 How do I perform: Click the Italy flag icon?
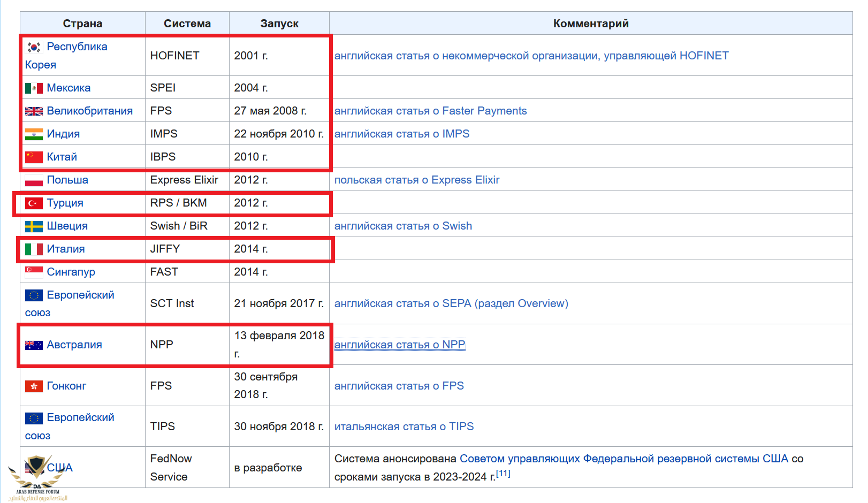(x=34, y=249)
